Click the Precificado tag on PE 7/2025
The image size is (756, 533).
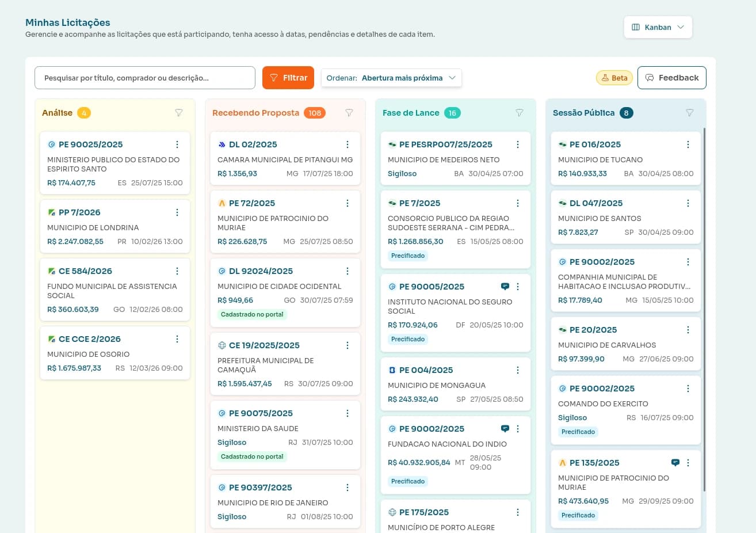pos(408,256)
